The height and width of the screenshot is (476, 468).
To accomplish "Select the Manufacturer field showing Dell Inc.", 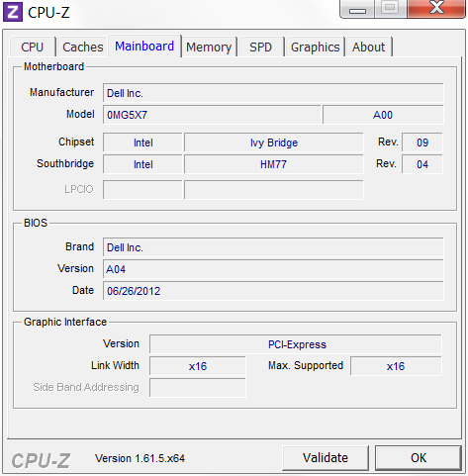I will click(x=273, y=93).
